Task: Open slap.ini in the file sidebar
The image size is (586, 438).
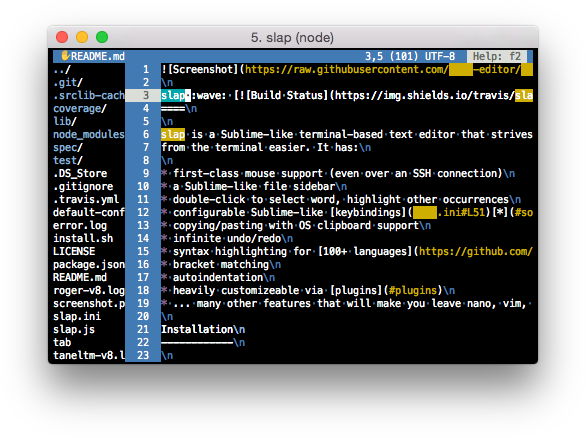Action: click(x=77, y=316)
